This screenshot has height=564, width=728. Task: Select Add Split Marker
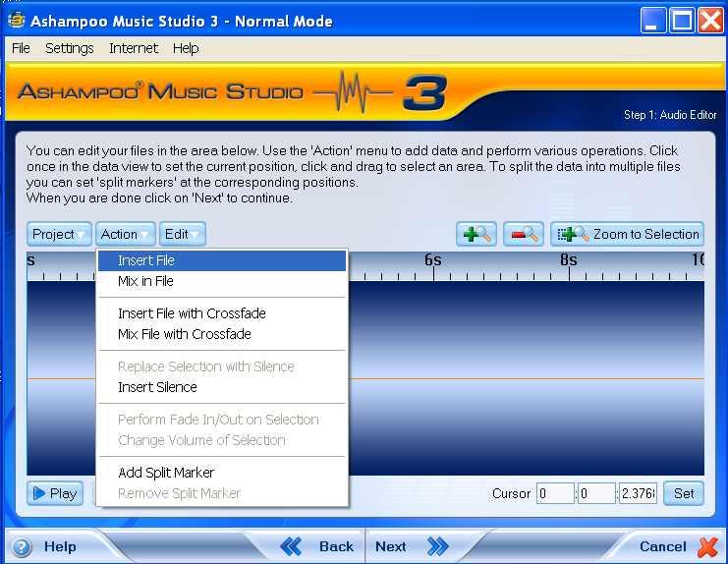click(166, 473)
